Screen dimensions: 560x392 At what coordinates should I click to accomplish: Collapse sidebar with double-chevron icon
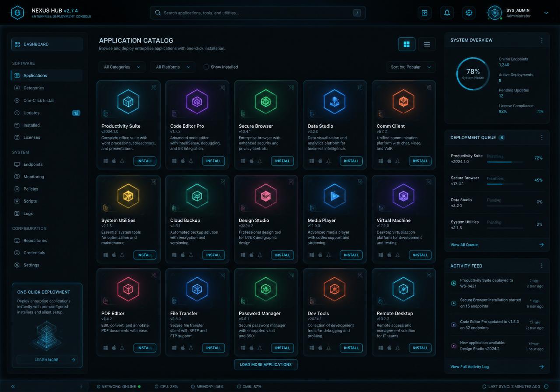point(13,386)
